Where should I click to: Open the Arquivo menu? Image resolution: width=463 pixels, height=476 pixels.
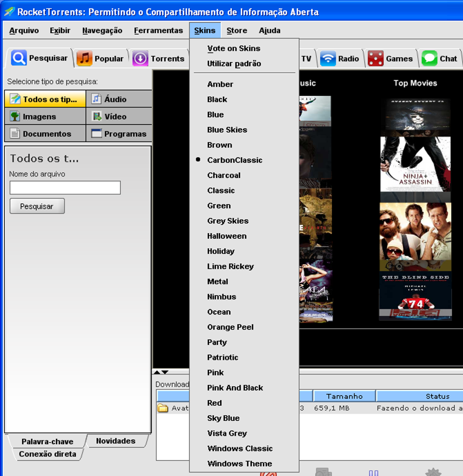click(24, 30)
